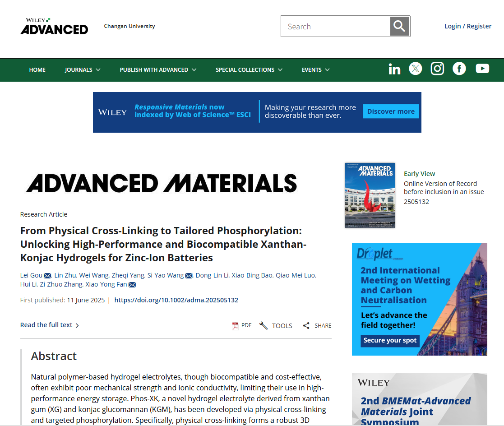Open the Tools menu for the article
This screenshot has width=504, height=426.
[276, 325]
